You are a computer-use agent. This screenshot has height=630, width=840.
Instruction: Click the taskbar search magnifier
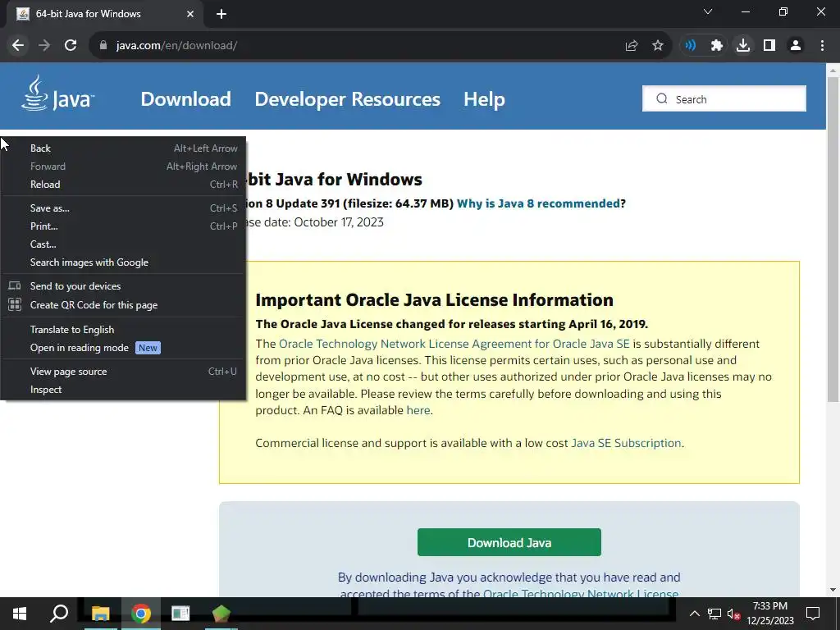pos(59,614)
